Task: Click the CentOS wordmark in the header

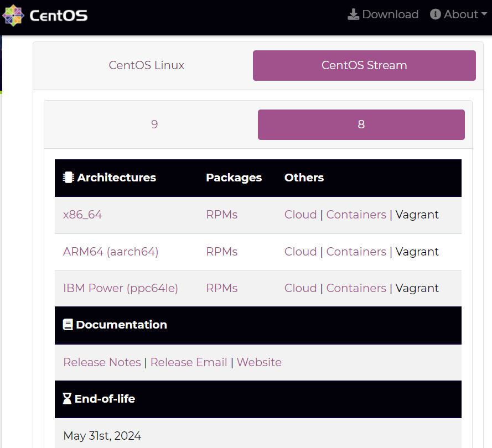Action: [x=58, y=15]
